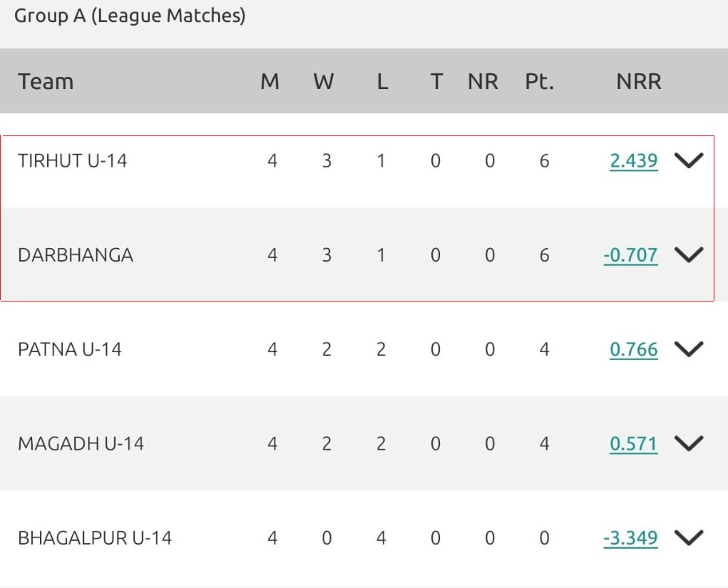Select the PATNA U-14 team name

coord(70,350)
